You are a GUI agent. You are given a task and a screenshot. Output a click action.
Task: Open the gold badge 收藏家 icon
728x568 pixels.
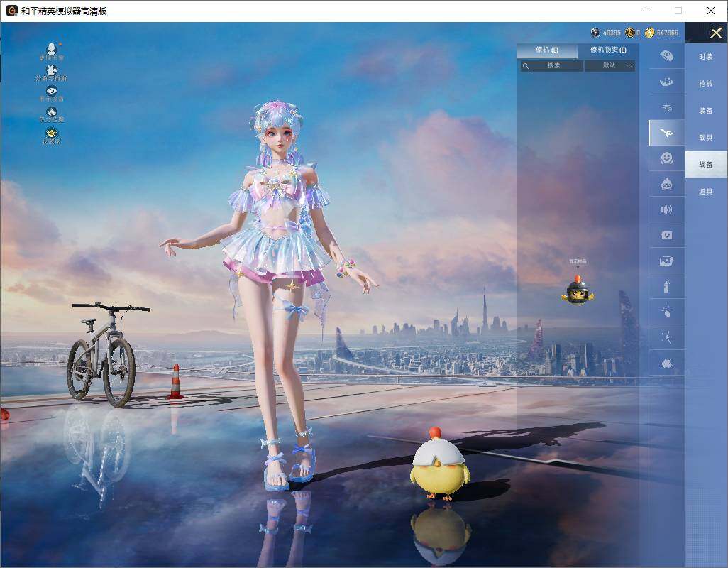pos(52,133)
